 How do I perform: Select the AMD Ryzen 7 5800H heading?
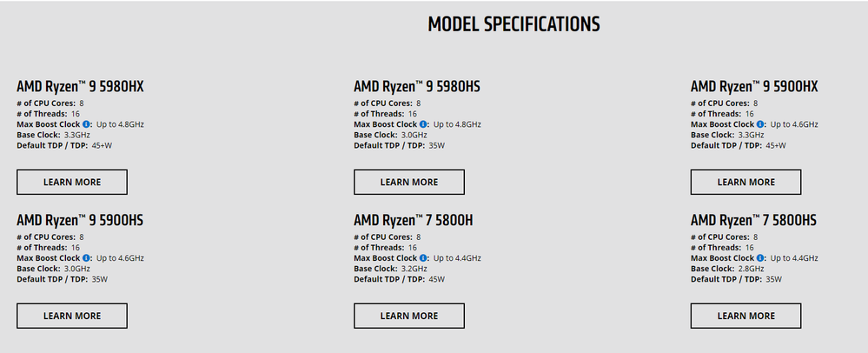click(414, 221)
